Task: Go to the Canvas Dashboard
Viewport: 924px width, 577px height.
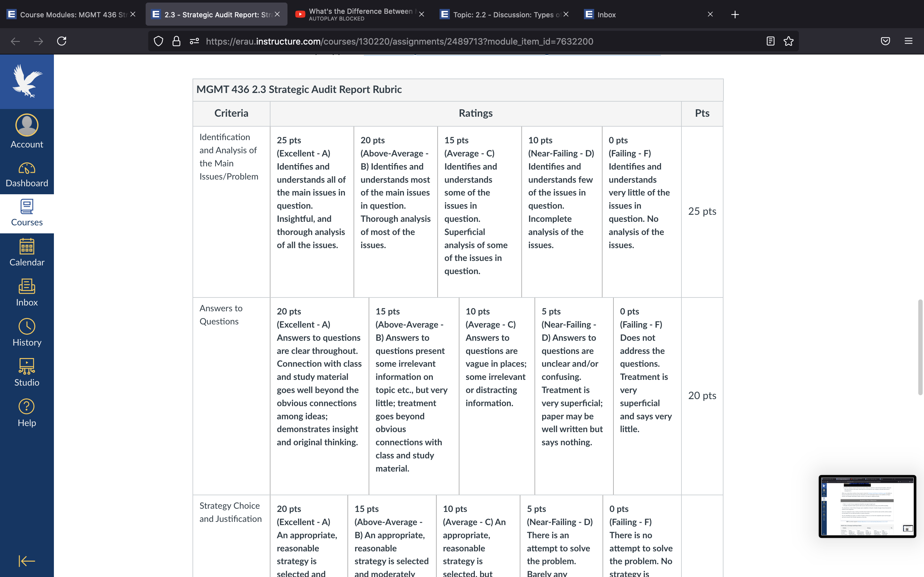Action: pos(27,175)
